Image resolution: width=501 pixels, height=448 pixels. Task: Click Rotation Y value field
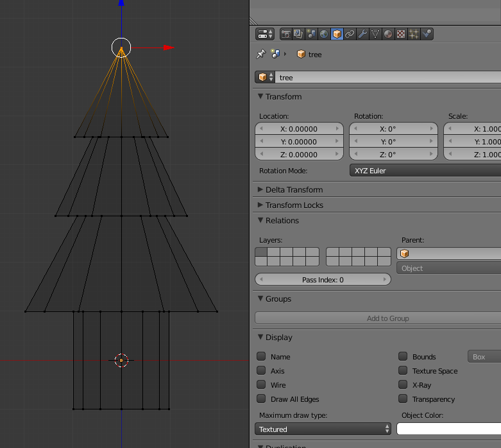click(x=393, y=142)
